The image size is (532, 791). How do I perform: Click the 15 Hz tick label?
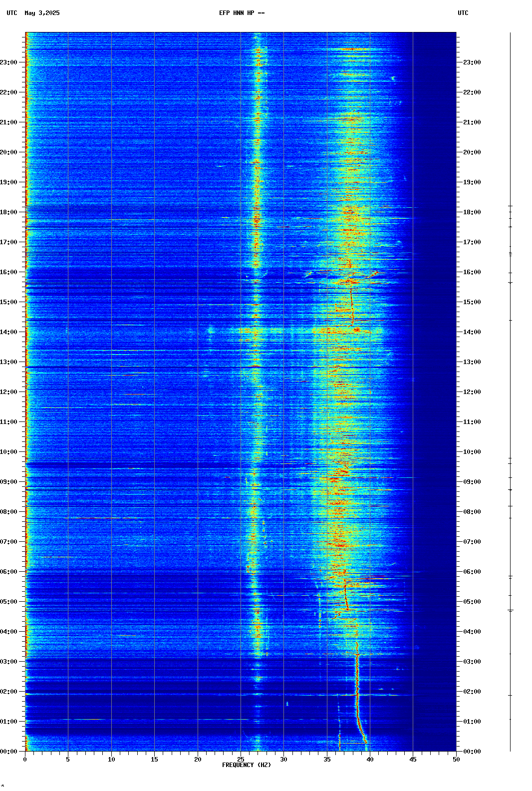click(x=154, y=760)
